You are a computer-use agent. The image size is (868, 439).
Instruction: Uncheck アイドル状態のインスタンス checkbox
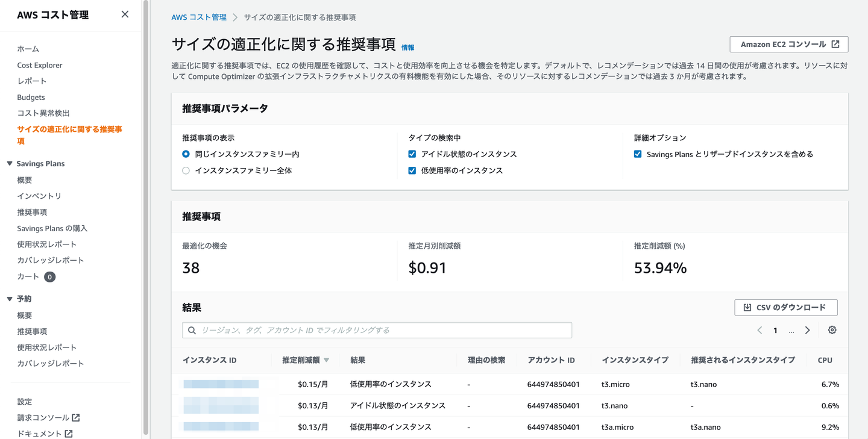412,154
